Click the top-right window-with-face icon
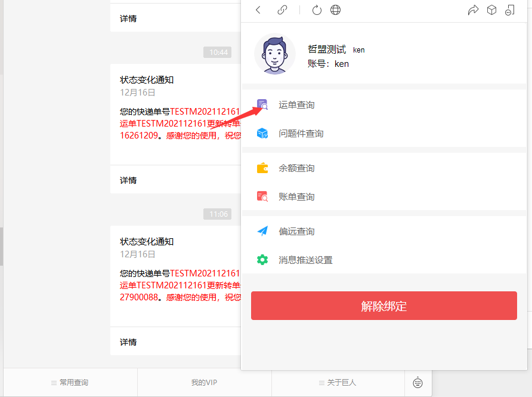This screenshot has width=532, height=397. click(x=510, y=10)
